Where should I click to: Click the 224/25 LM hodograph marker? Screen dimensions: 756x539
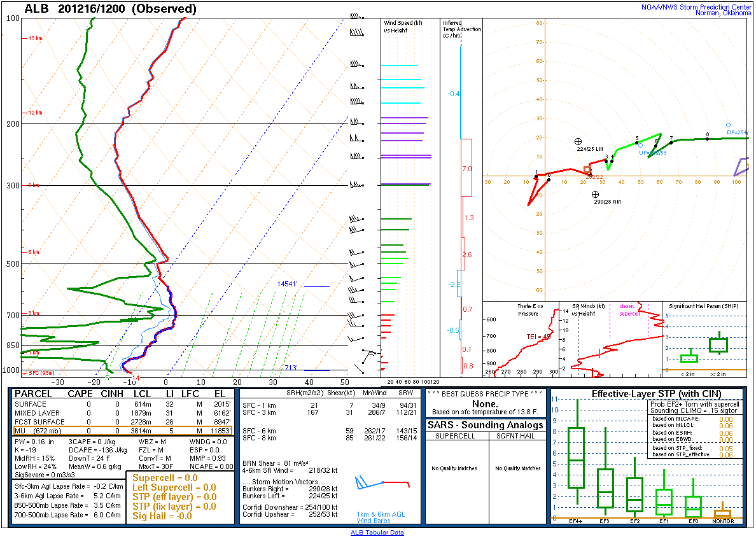click(x=578, y=142)
